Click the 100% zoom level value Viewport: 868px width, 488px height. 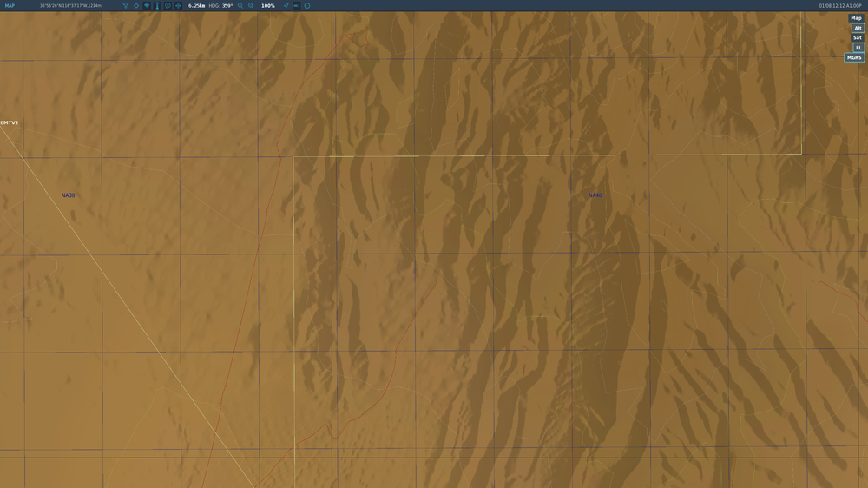coord(268,5)
